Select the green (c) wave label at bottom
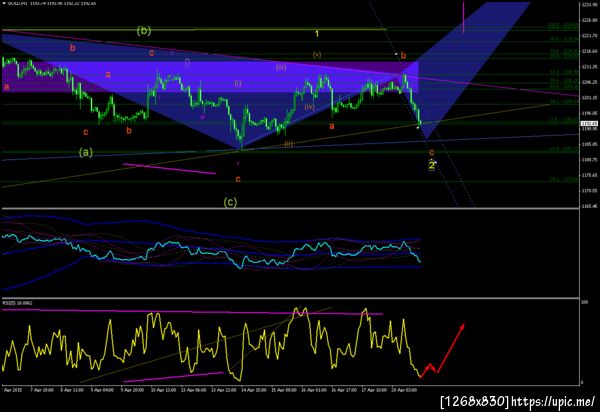Screen dimensions: 600x412 [x=230, y=202]
